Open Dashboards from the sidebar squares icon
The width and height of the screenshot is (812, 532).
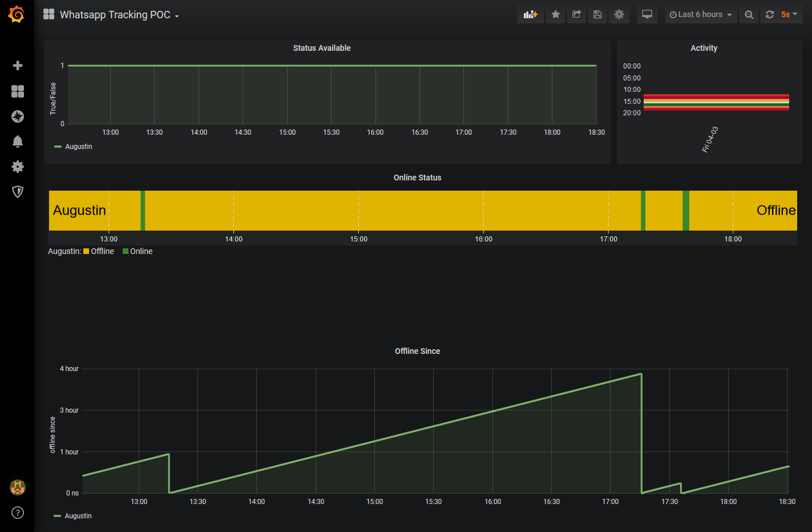point(18,91)
